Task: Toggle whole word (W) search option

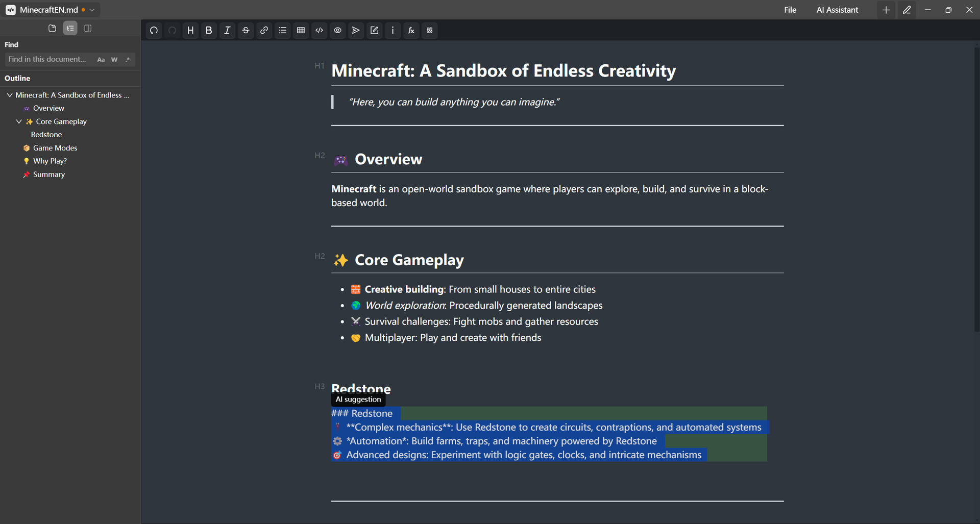Action: pyautogui.click(x=114, y=60)
